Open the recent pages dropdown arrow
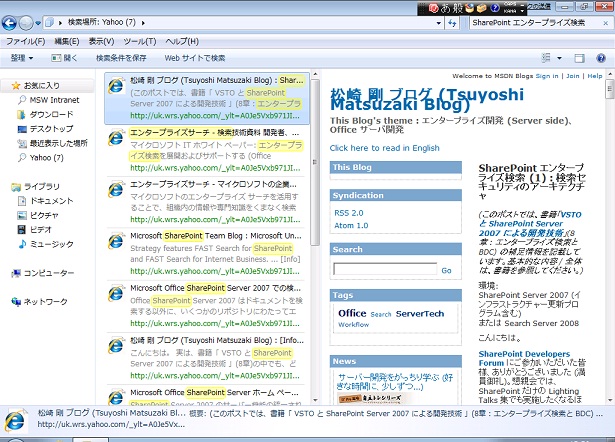This screenshot has height=442, width=615. pyautogui.click(x=38, y=24)
